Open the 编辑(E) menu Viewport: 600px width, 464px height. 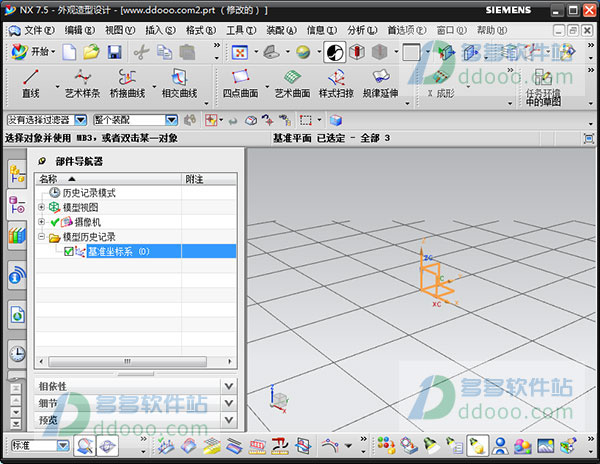coord(80,30)
